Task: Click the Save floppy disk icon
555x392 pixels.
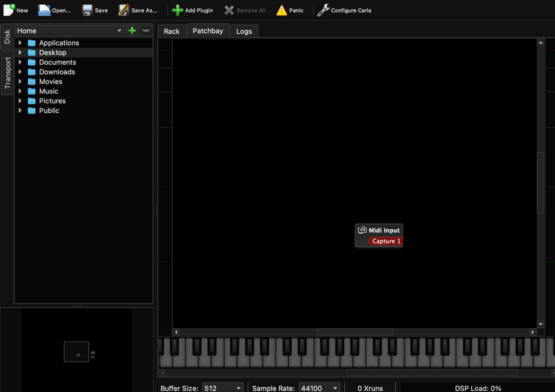Action: 88,10
